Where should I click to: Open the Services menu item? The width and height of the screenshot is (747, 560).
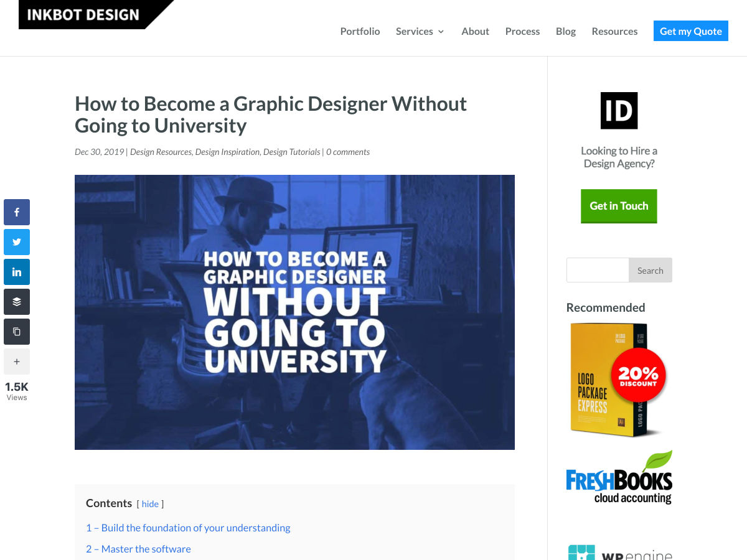click(415, 31)
